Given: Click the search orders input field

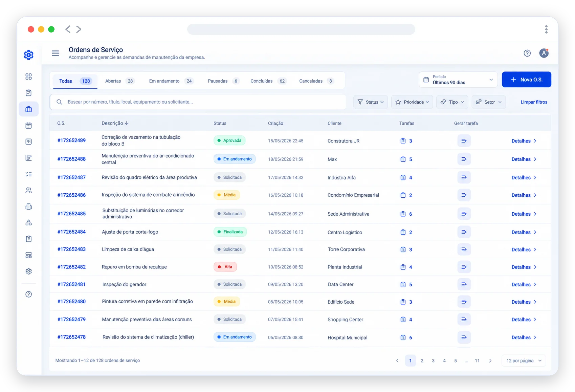Looking at the screenshot, I should [198, 102].
